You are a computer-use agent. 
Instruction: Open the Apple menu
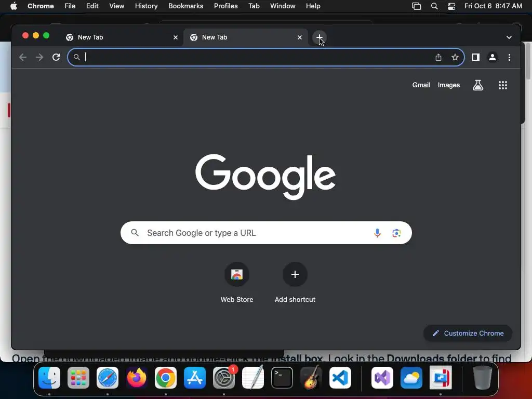pyautogui.click(x=14, y=6)
